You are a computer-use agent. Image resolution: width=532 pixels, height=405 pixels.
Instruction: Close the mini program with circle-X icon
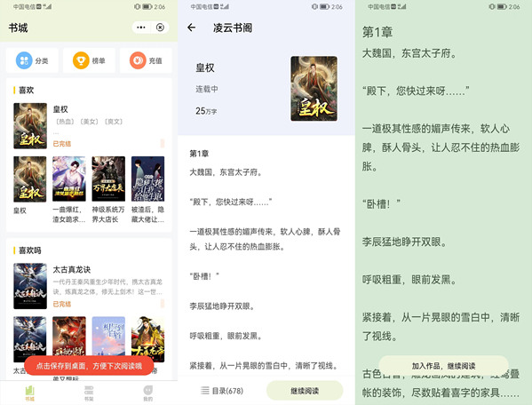coord(160,28)
